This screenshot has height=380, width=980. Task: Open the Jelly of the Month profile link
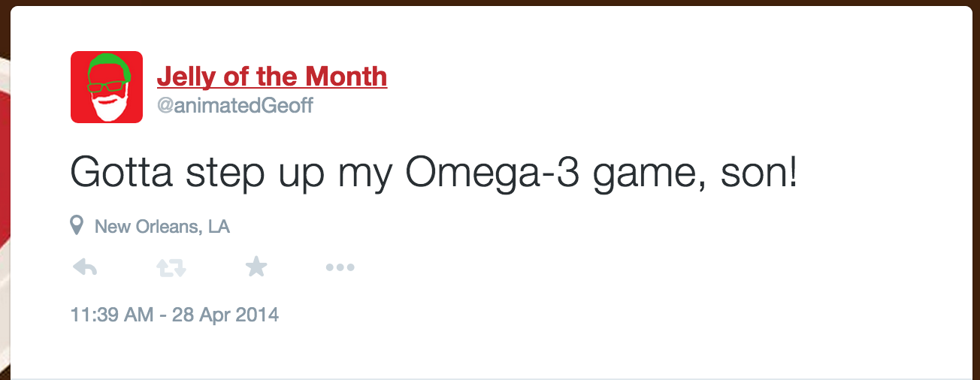tap(271, 76)
